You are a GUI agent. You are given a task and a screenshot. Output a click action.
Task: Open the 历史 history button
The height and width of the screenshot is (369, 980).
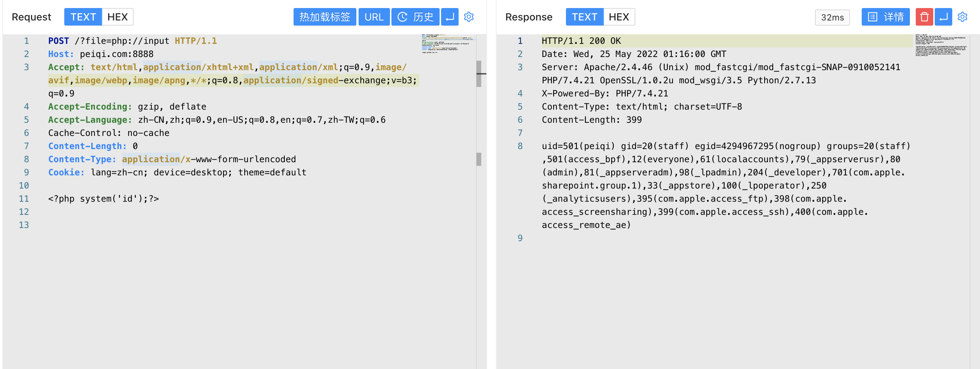pos(416,17)
